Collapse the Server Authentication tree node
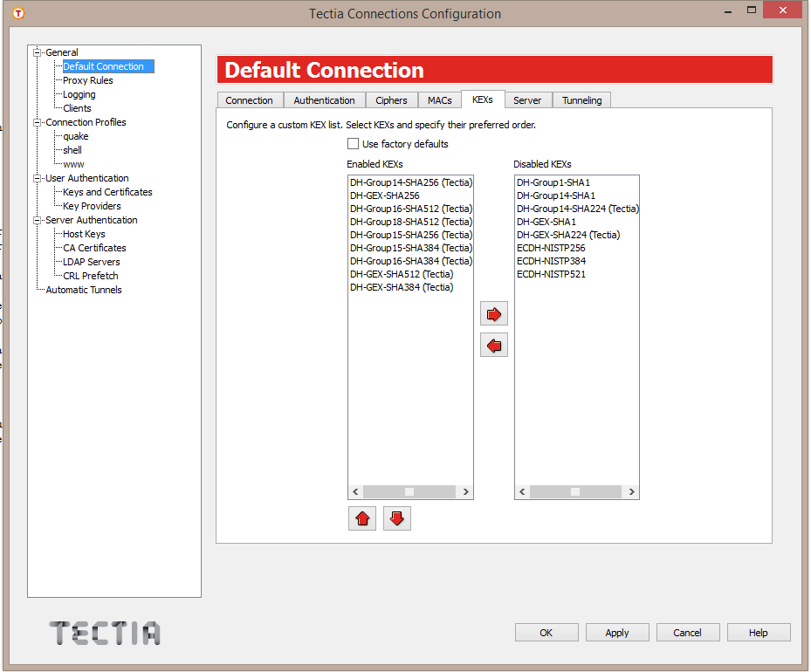 click(x=37, y=220)
